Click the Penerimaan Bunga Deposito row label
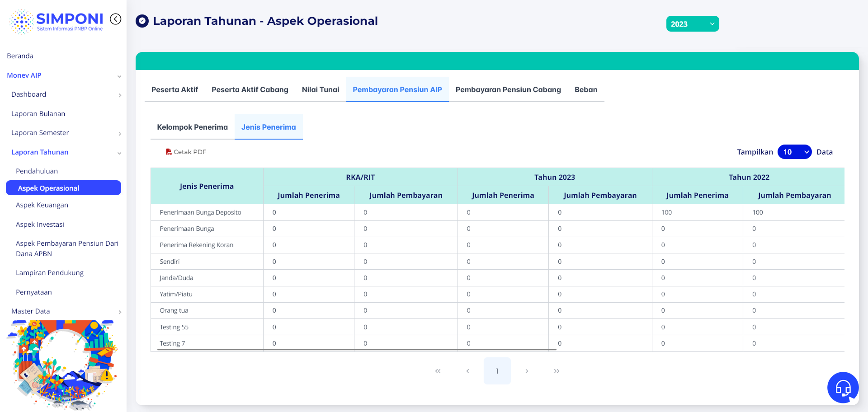The height and width of the screenshot is (412, 868). pos(201,212)
